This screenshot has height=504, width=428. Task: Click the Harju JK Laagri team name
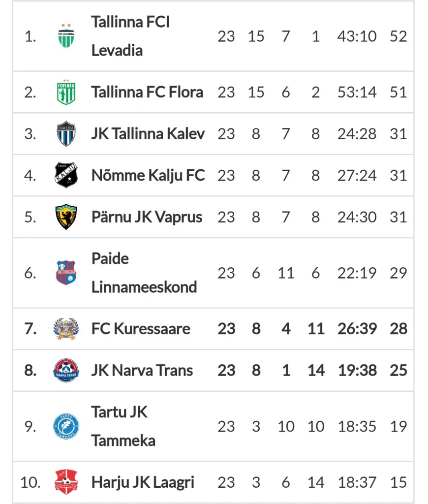click(x=143, y=482)
